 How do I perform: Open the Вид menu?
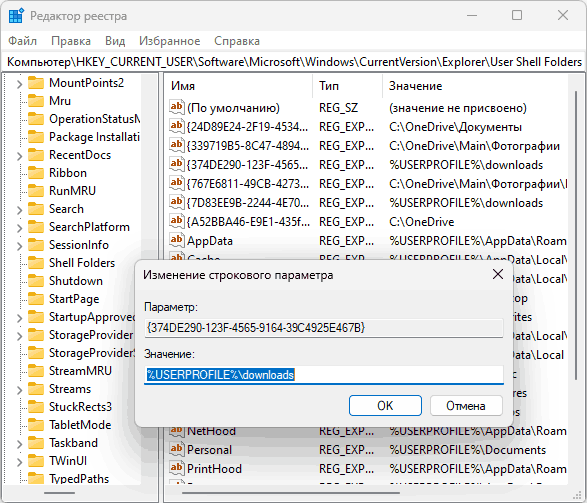(x=115, y=41)
